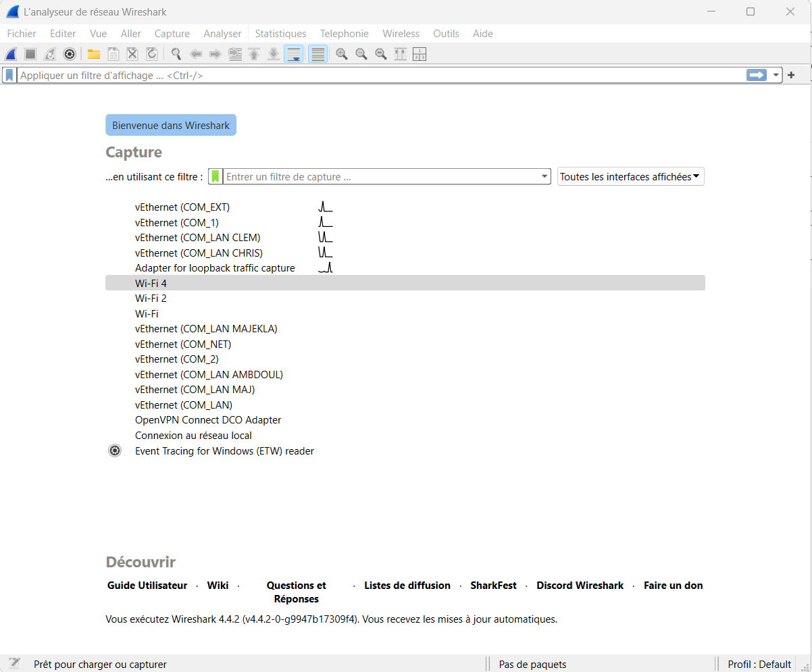
Task: Open a capture file using folder icon
Action: point(94,54)
